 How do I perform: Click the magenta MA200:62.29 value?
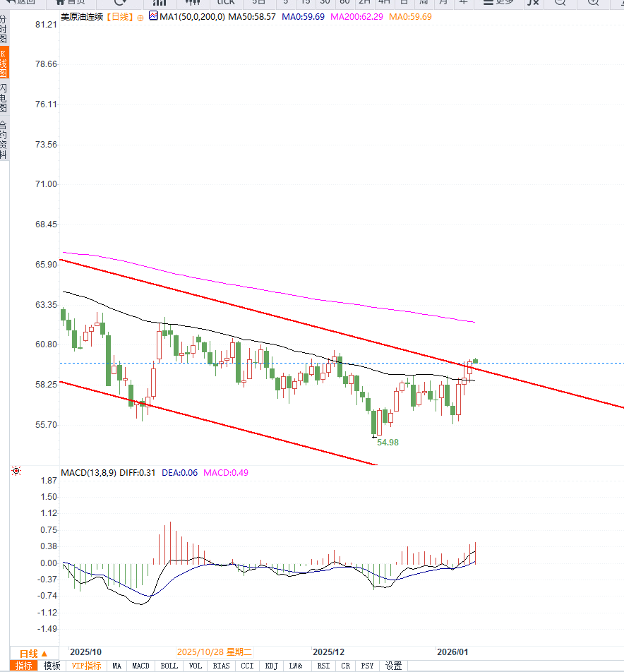(x=356, y=17)
